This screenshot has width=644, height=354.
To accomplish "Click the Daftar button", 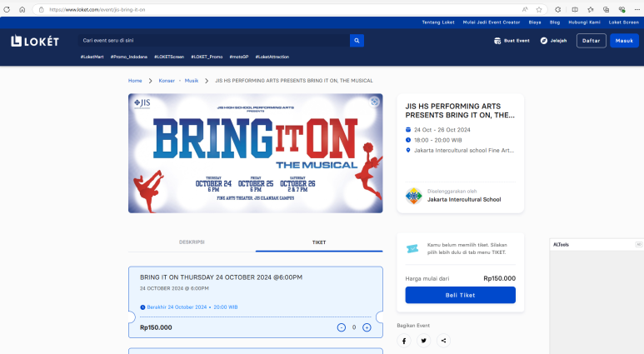I will pyautogui.click(x=591, y=41).
